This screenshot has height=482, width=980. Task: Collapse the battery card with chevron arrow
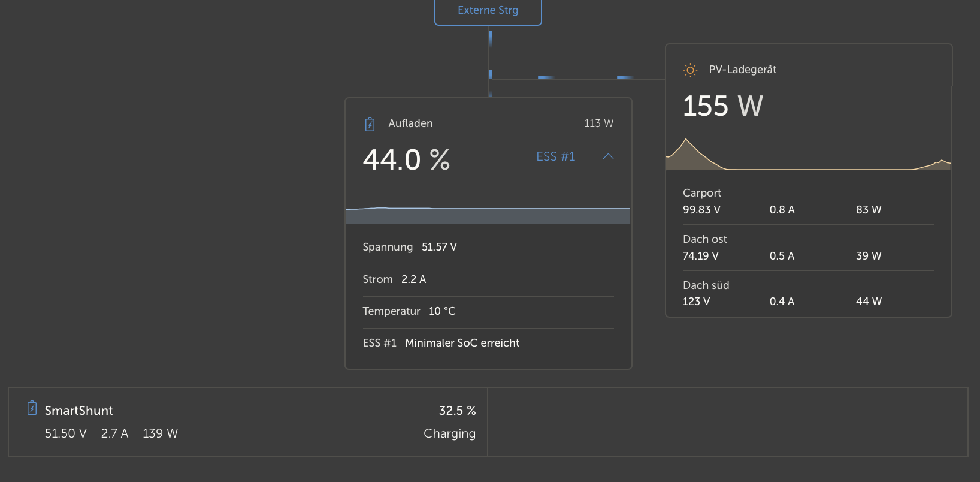point(608,156)
